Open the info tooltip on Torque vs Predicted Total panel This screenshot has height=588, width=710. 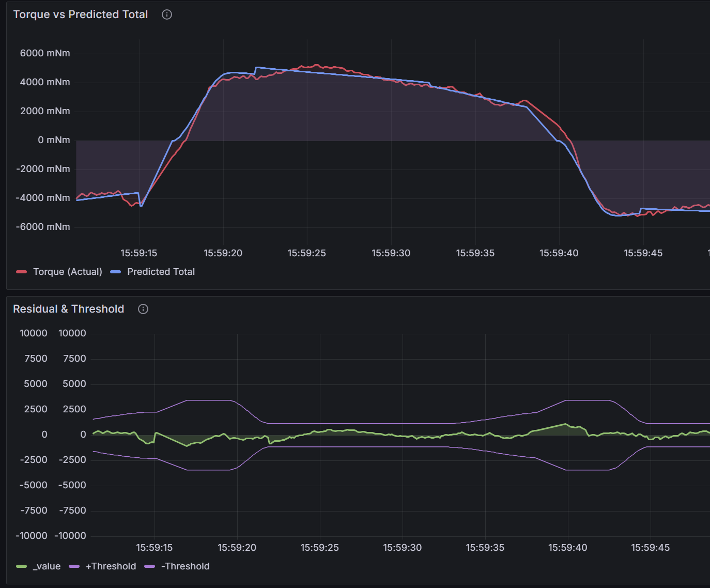(166, 14)
